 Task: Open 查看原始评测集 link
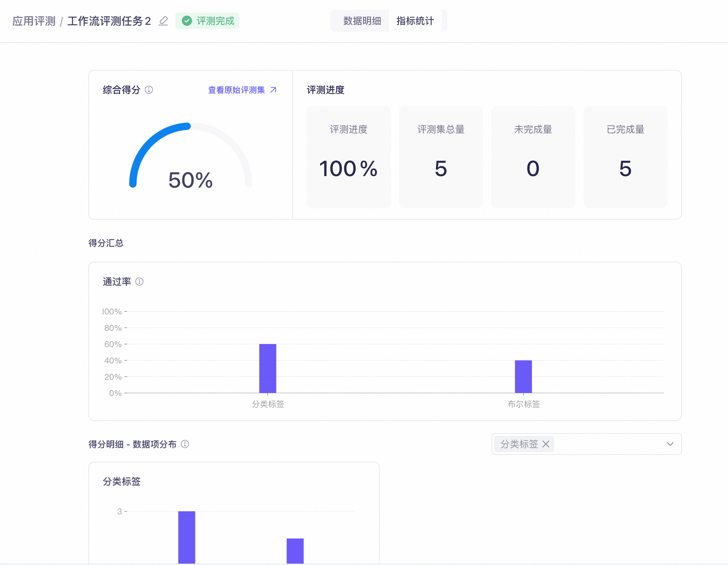237,90
